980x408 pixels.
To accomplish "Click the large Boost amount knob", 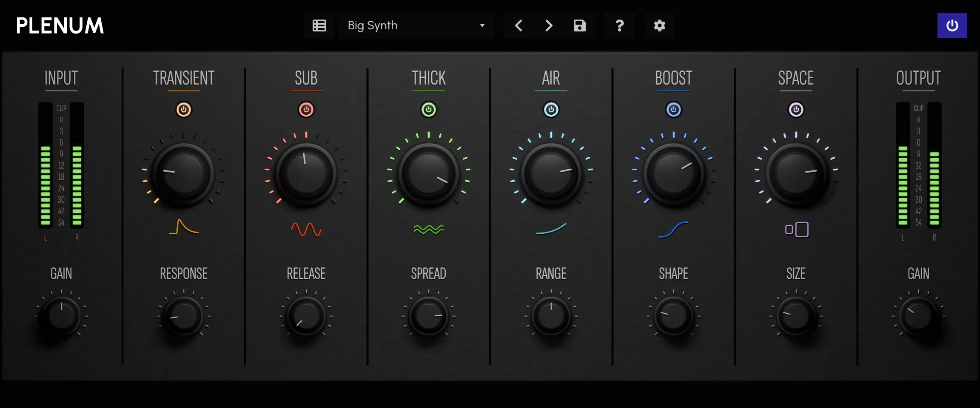I will click(x=674, y=174).
